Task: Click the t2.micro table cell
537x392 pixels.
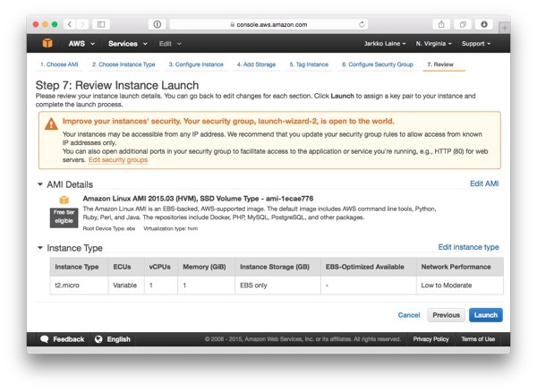Action: pyautogui.click(x=79, y=285)
